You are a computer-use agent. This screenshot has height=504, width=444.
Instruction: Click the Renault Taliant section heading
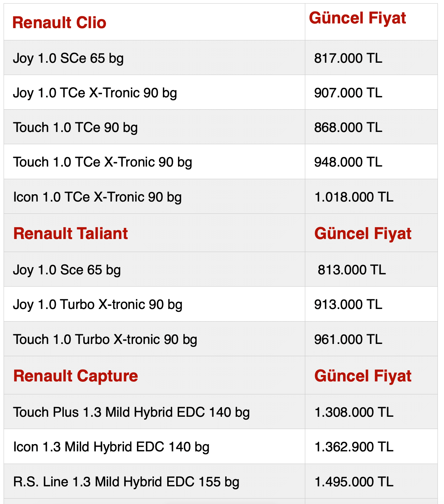click(71, 233)
